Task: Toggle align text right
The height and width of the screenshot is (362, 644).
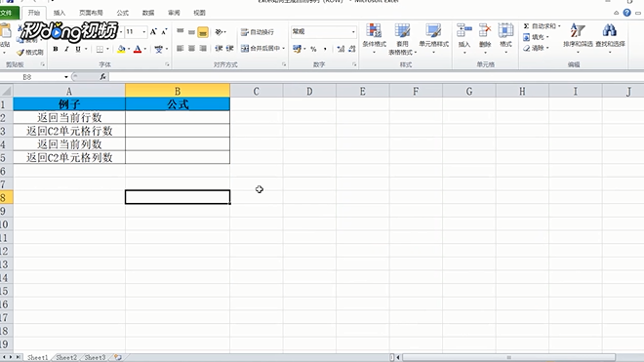Action: pos(203,49)
